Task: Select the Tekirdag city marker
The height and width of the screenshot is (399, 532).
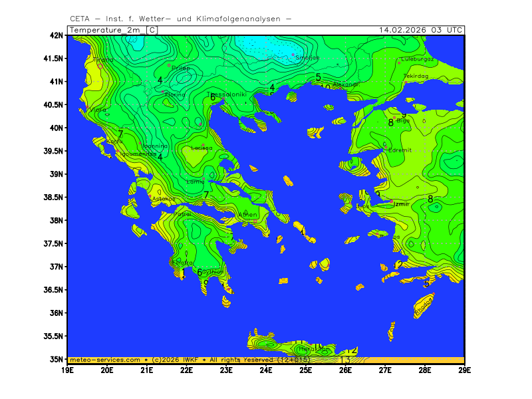Action: click(406, 82)
